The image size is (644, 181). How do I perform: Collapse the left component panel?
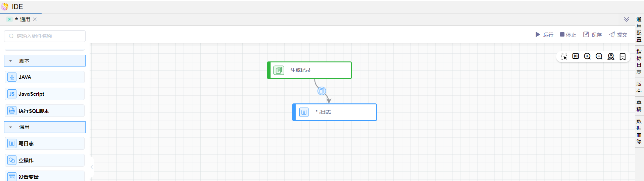tap(91, 167)
